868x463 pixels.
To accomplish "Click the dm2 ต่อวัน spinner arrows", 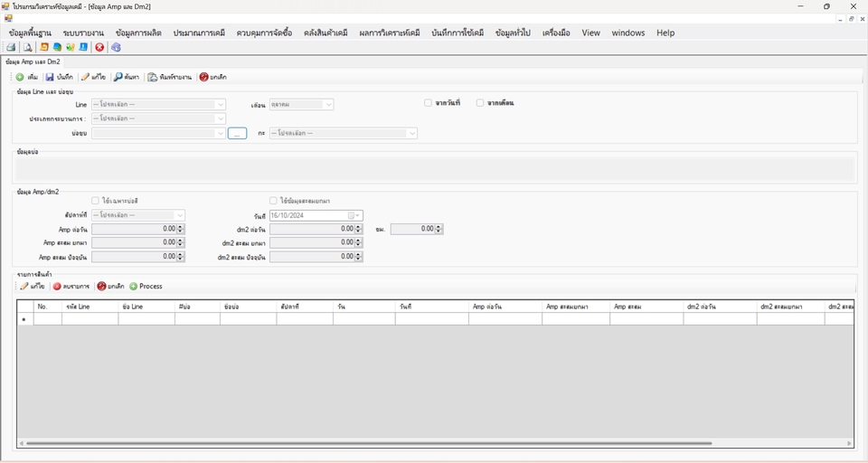I will 359,229.
